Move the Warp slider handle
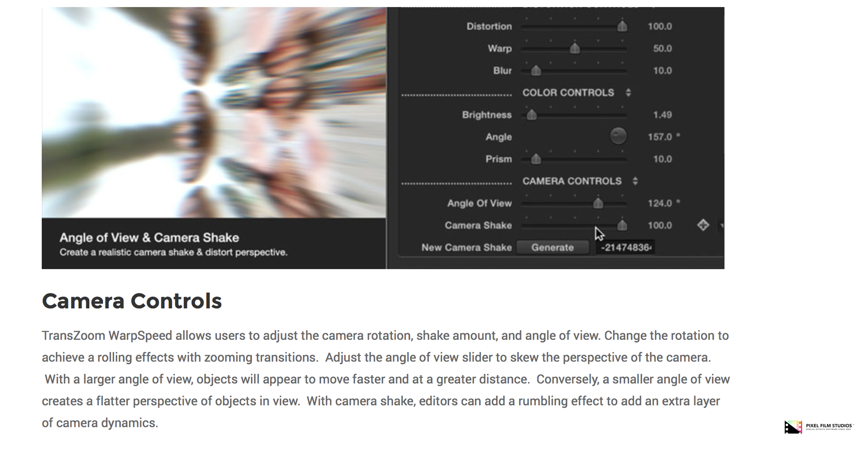Image resolution: width=868 pixels, height=449 pixels. [575, 48]
